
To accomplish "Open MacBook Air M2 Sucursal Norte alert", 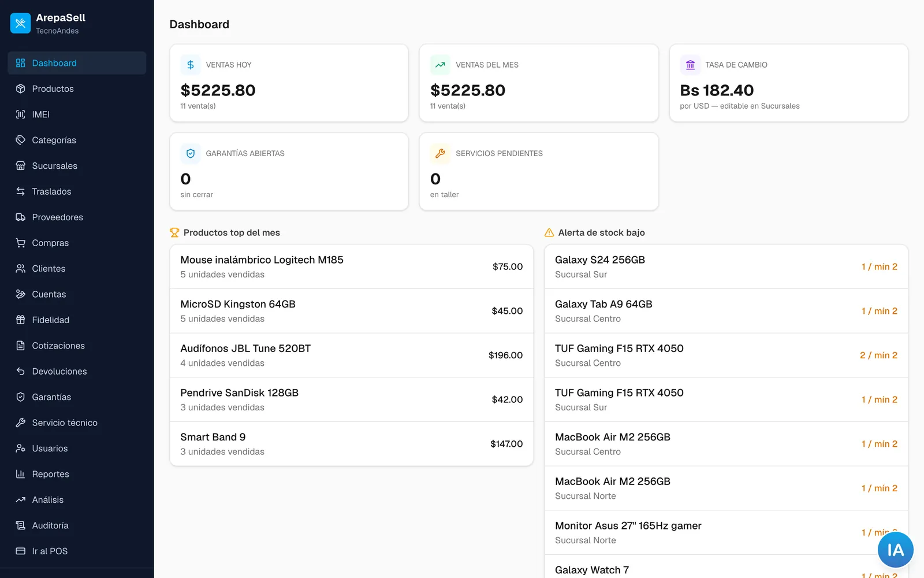I will (726, 488).
